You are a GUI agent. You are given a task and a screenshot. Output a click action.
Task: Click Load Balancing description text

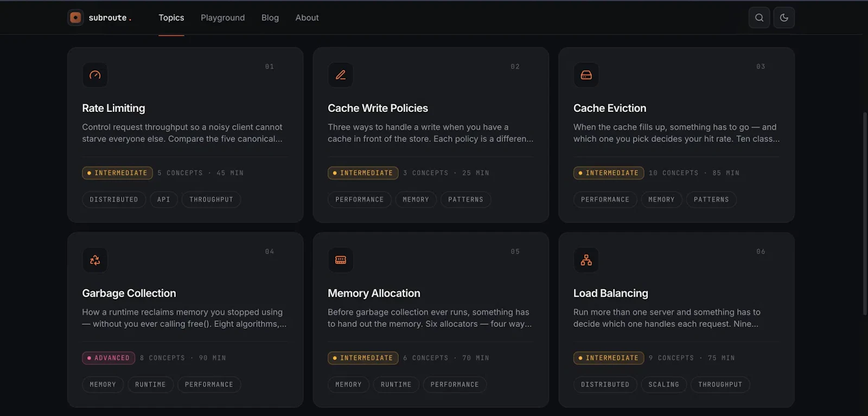click(x=667, y=318)
